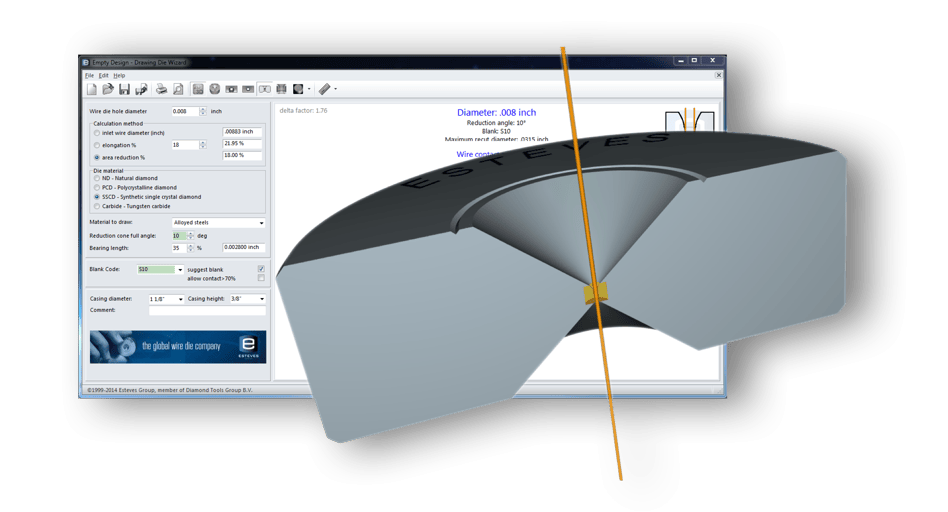
Task: Click the dark 3D sphere render icon
Action: point(298,89)
